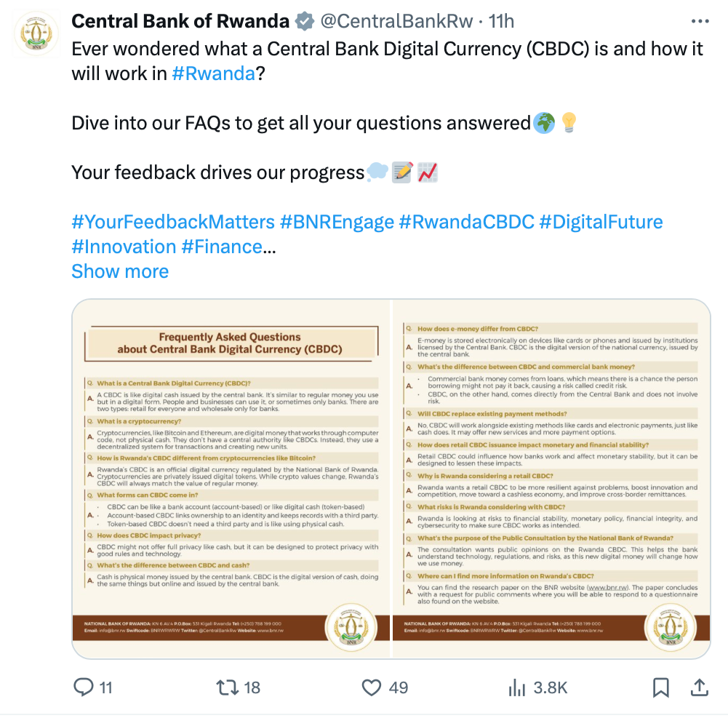Open the #RwandaCBDC hashtag
This screenshot has width=728, height=718.
click(x=467, y=222)
